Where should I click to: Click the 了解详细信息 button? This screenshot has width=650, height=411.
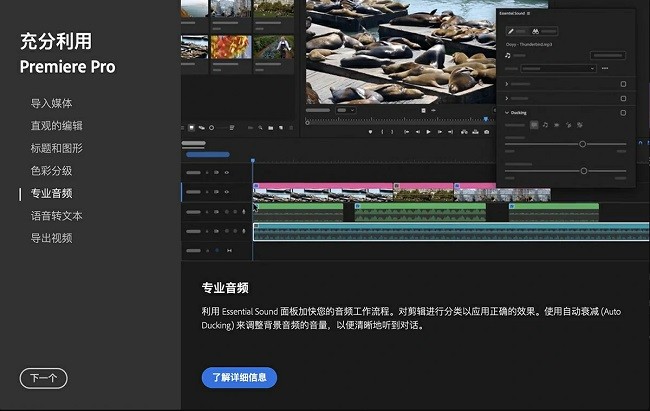click(x=239, y=378)
